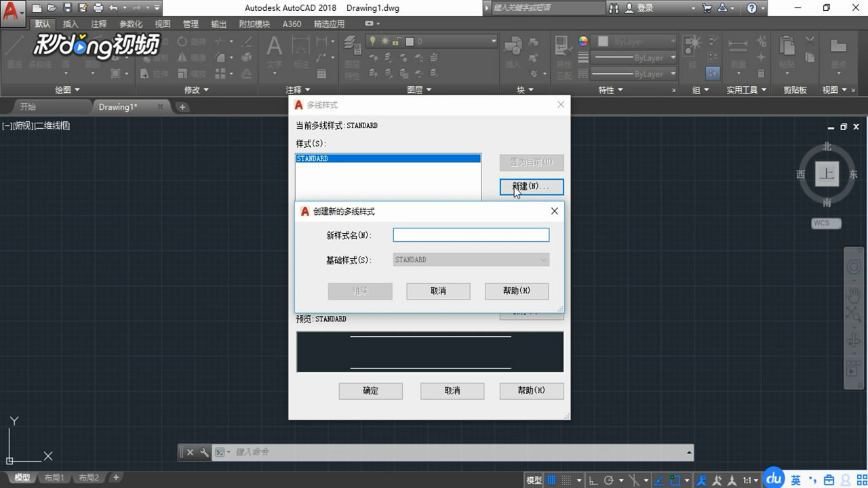Switch to the 参数化 ribbon tab
The width and height of the screenshot is (868, 488).
point(131,24)
